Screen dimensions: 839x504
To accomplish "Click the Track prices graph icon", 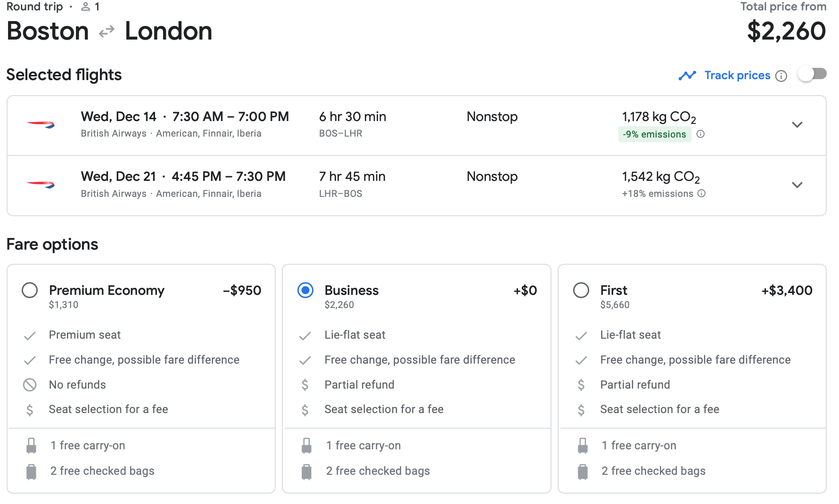I will pos(687,75).
